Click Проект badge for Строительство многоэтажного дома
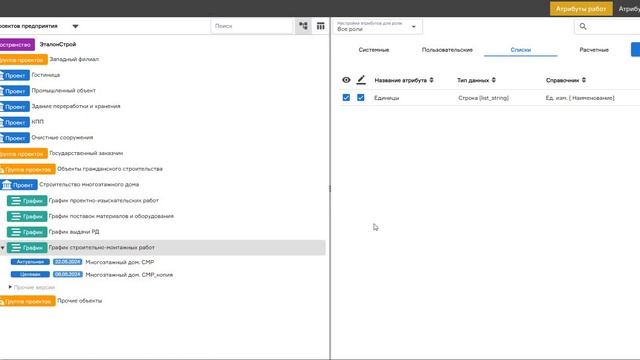Screen dimensions: 640x360 (x=19, y=185)
